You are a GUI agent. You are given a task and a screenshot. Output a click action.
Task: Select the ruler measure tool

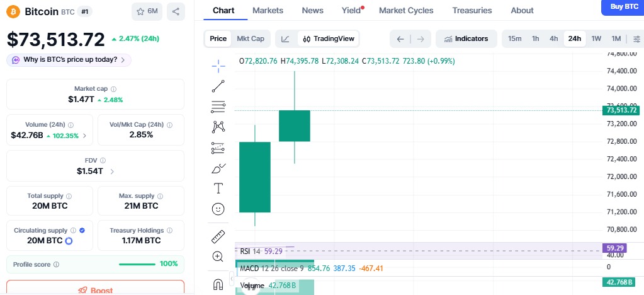click(218, 236)
